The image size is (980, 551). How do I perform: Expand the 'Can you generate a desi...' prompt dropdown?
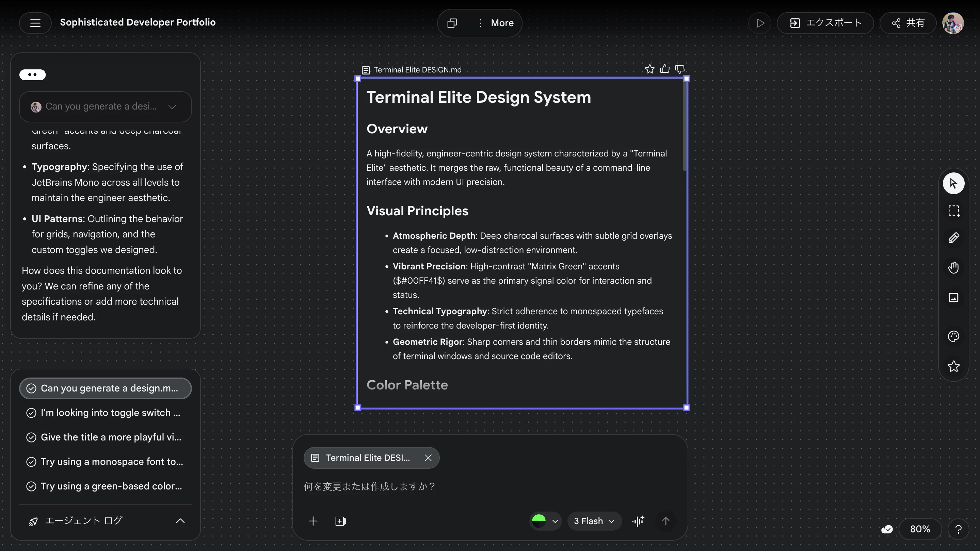(x=172, y=107)
